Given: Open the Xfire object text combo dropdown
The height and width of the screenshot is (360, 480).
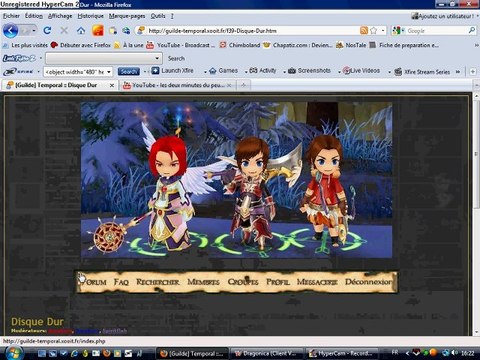Looking at the screenshot, I should [109, 72].
